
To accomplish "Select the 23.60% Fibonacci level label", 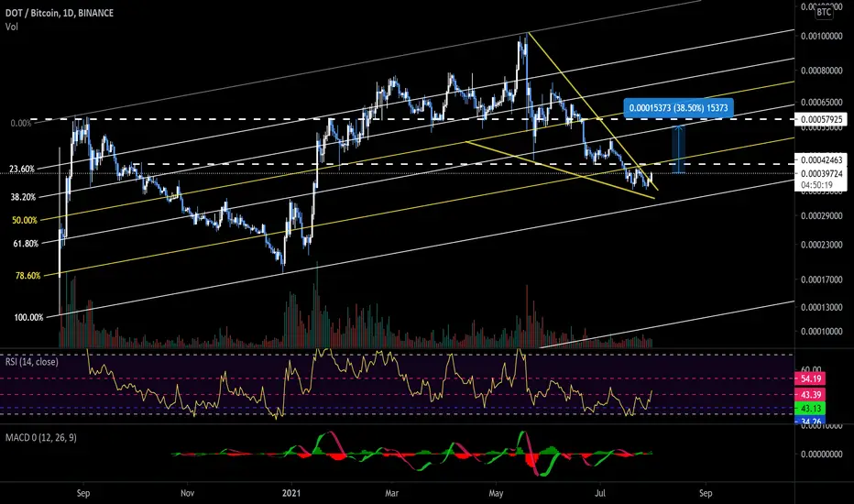I will tap(22, 169).
